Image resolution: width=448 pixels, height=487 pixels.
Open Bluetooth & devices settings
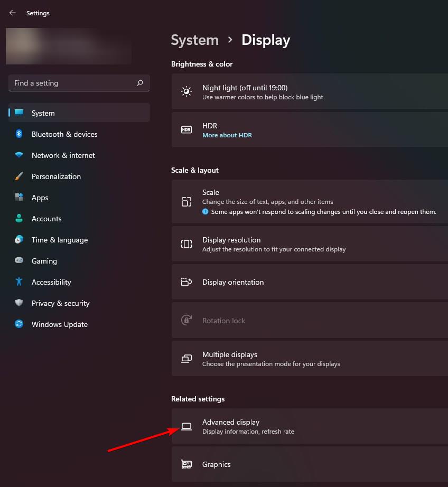[79, 134]
